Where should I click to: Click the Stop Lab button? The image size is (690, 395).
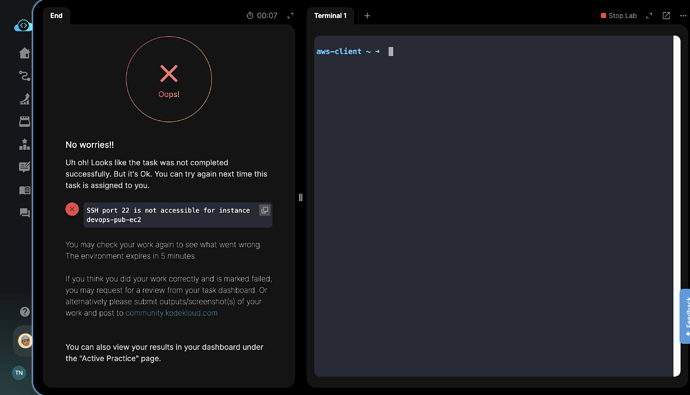point(619,16)
